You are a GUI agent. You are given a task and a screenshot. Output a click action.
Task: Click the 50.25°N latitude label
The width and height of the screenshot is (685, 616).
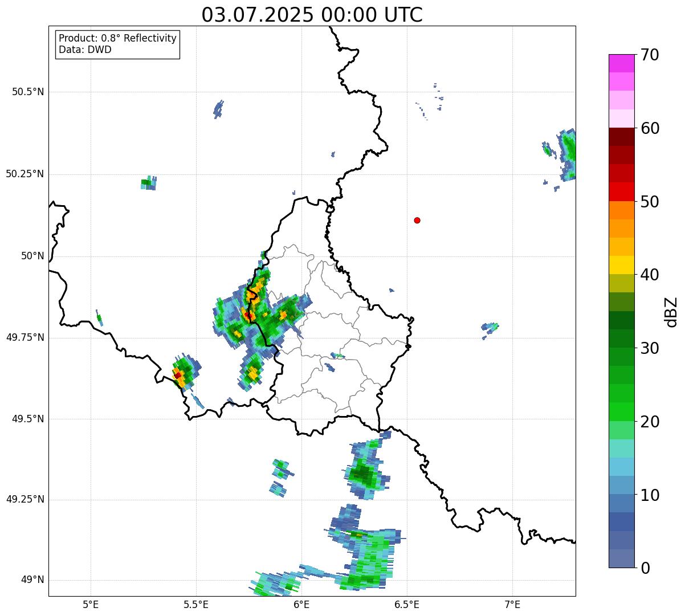tap(25, 174)
